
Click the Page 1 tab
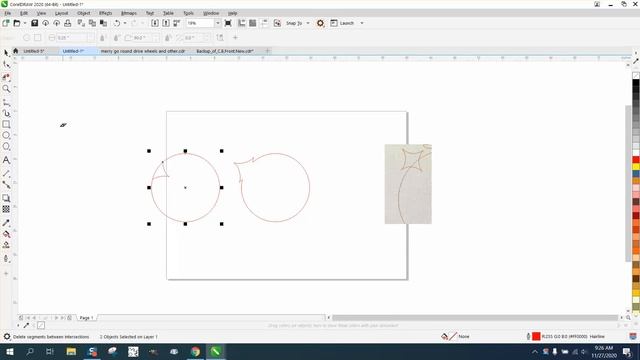point(86,318)
